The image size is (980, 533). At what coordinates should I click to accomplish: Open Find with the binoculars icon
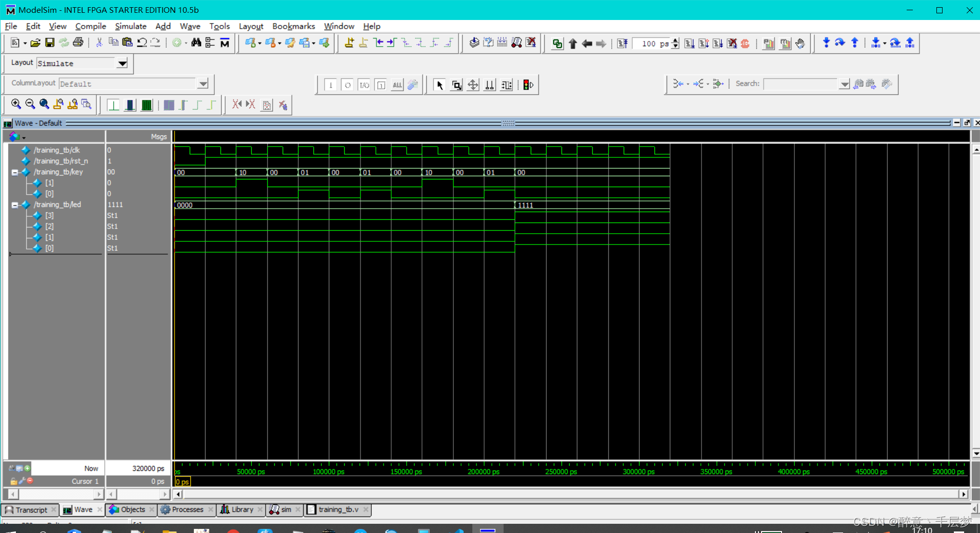[x=196, y=43]
